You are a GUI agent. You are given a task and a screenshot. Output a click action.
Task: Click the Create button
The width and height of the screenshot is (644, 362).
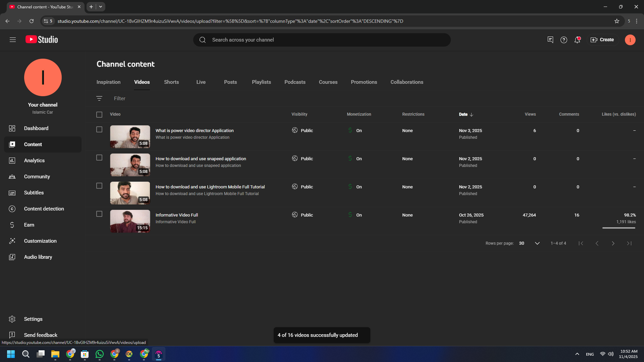[602, 40]
